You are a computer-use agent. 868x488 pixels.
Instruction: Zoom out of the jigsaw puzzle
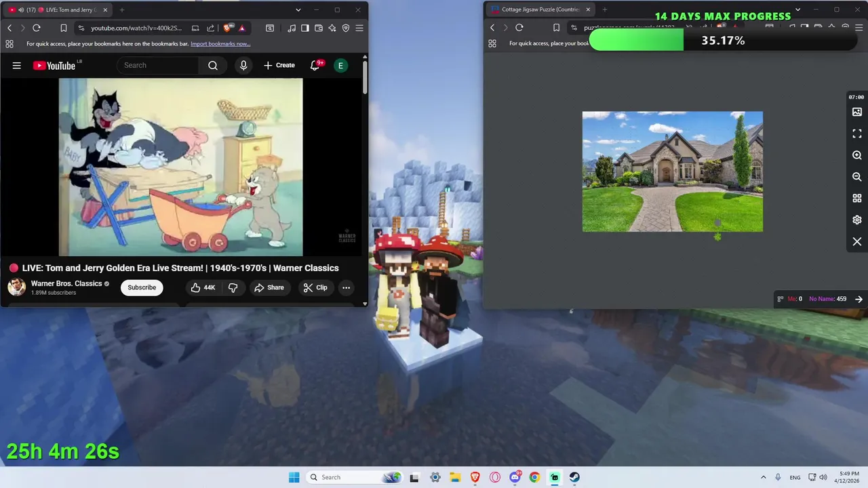[x=857, y=177]
